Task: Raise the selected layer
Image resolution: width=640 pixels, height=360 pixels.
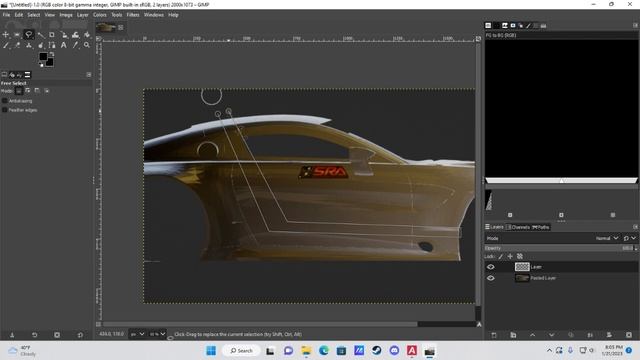Action: pyautogui.click(x=532, y=335)
